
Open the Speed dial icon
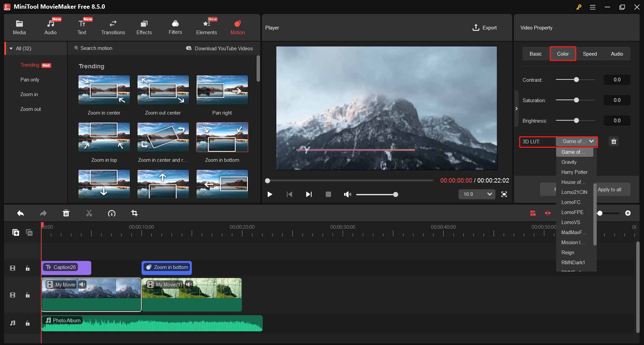pos(112,213)
